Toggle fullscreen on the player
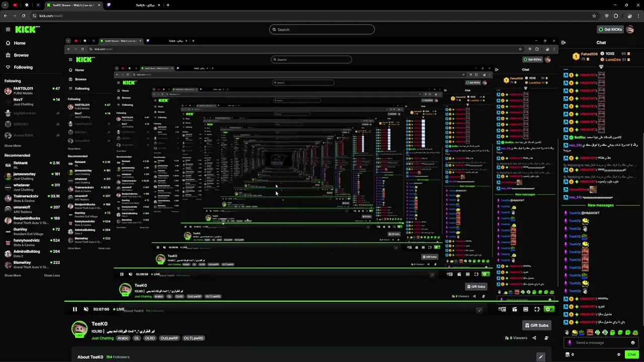The width and height of the screenshot is (644, 362). tap(537, 309)
